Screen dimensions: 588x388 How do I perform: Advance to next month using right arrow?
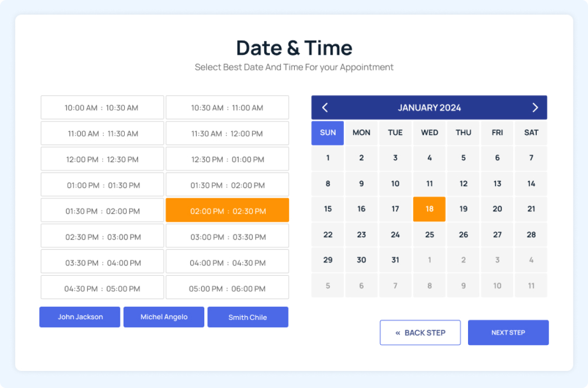(x=535, y=108)
